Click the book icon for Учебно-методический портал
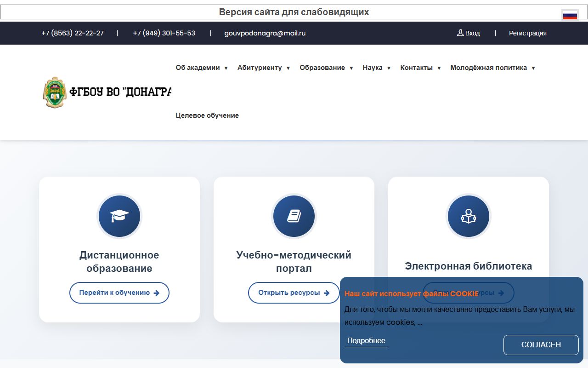 point(294,216)
